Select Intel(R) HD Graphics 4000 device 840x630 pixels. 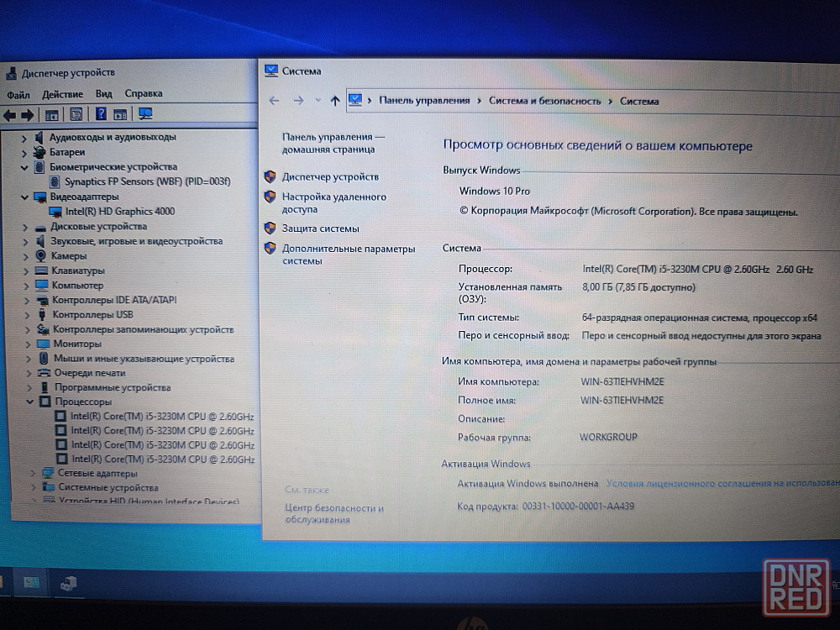119,212
